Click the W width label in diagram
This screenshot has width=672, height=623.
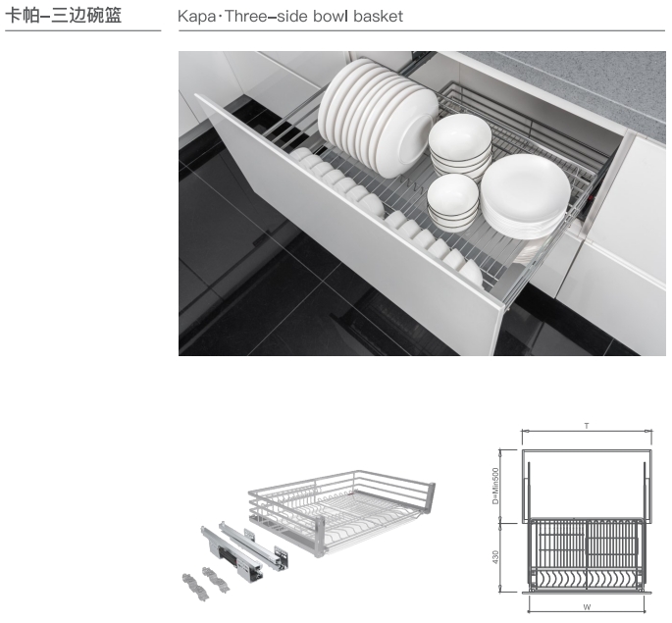coord(587,607)
